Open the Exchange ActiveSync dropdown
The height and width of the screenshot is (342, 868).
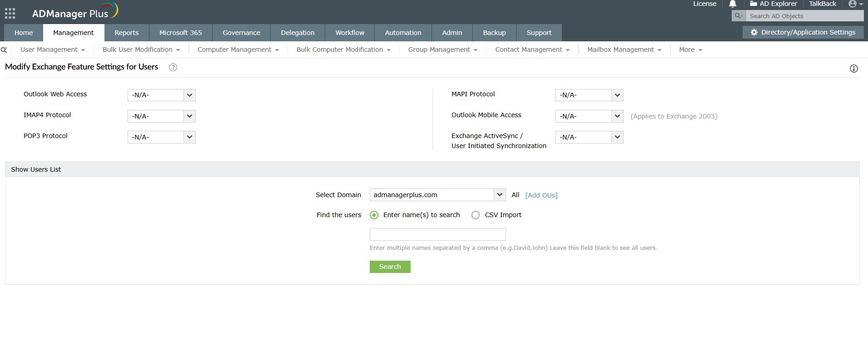[x=590, y=137]
